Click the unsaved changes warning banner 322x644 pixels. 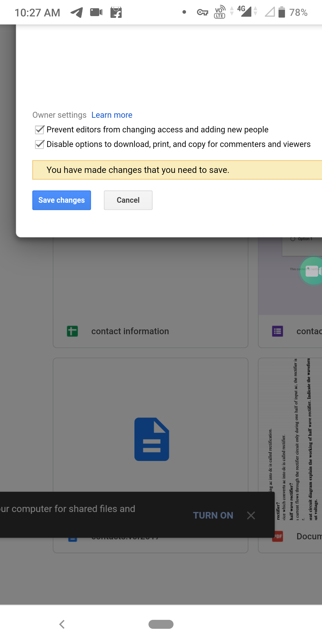point(177,170)
